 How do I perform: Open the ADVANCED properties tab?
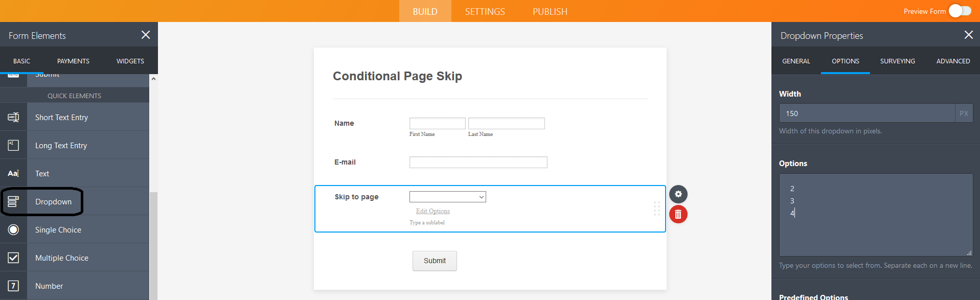click(x=953, y=61)
